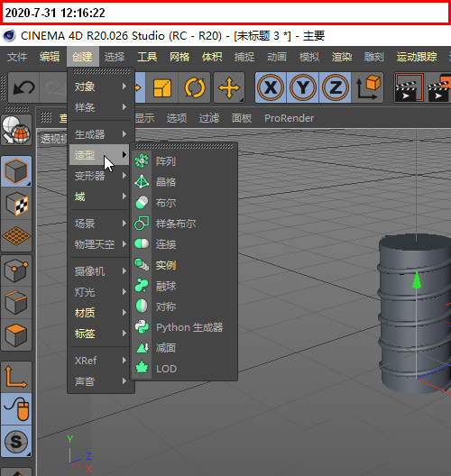Screen dimensions: 451x476
Task: Expand the 生成器 submenu
Action: (x=100, y=133)
